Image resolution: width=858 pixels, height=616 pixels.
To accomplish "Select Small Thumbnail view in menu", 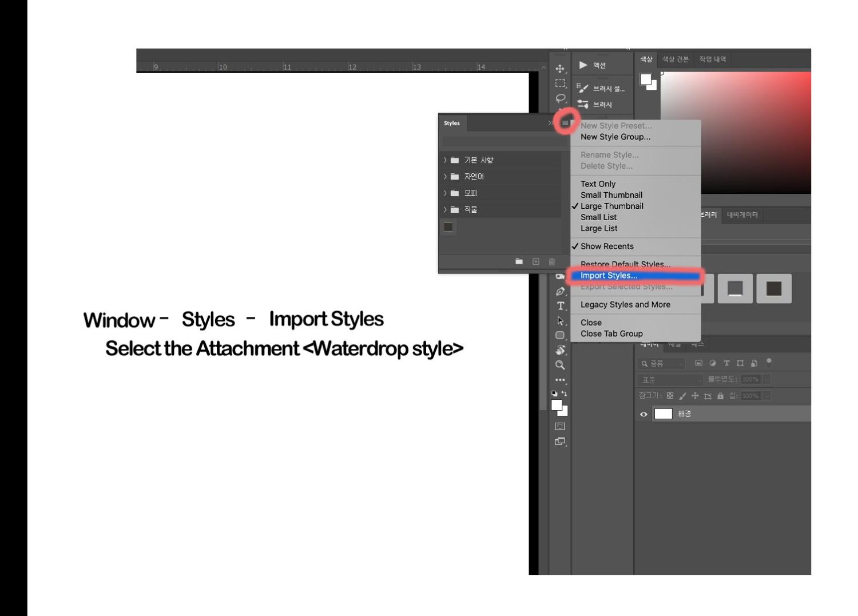I will pos(635,195).
